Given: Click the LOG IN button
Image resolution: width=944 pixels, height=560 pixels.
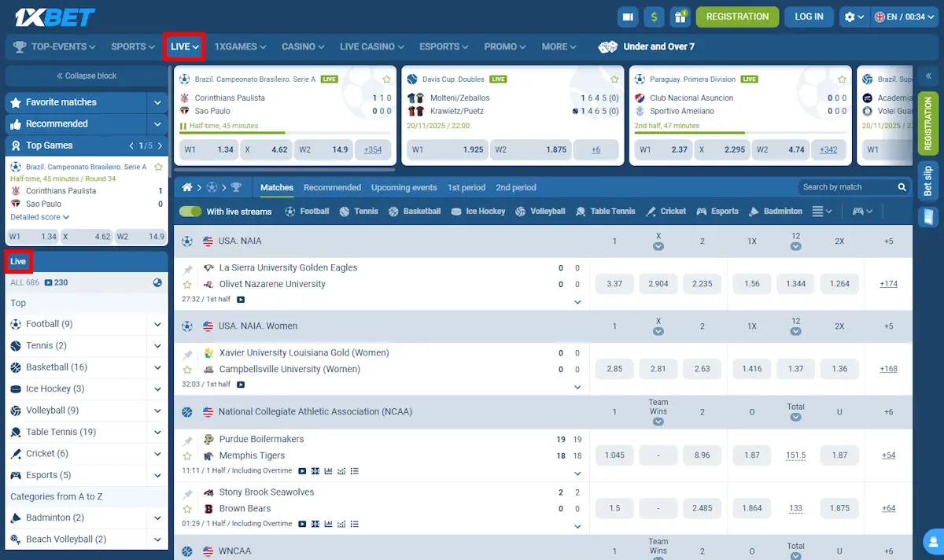Looking at the screenshot, I should (809, 17).
